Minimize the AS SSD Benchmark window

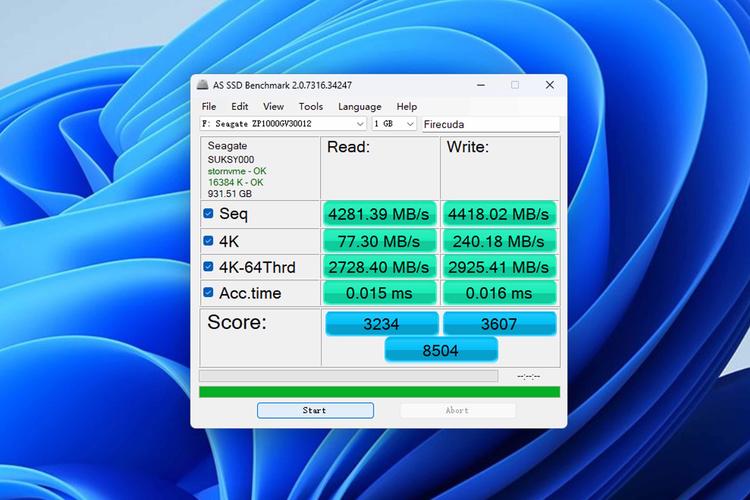480,85
